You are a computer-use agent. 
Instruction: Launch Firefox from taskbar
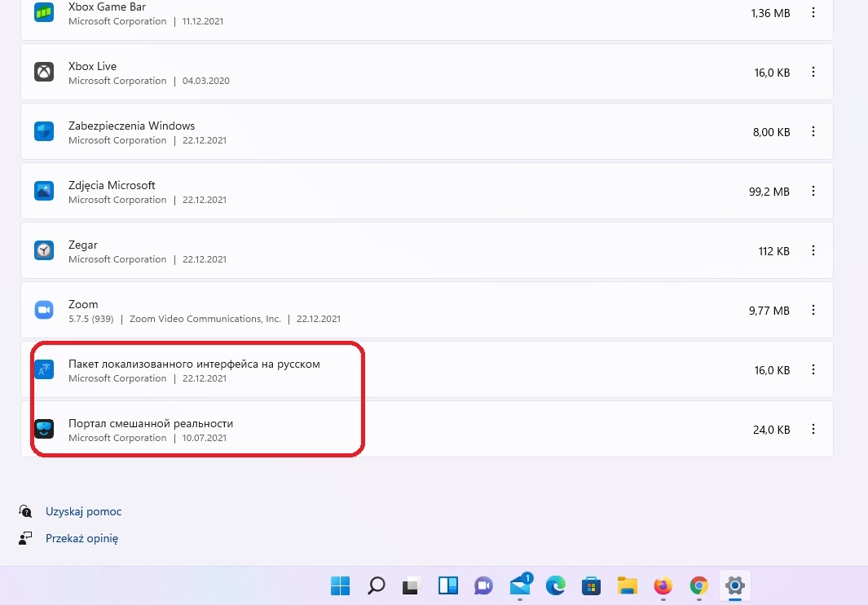tap(663, 585)
